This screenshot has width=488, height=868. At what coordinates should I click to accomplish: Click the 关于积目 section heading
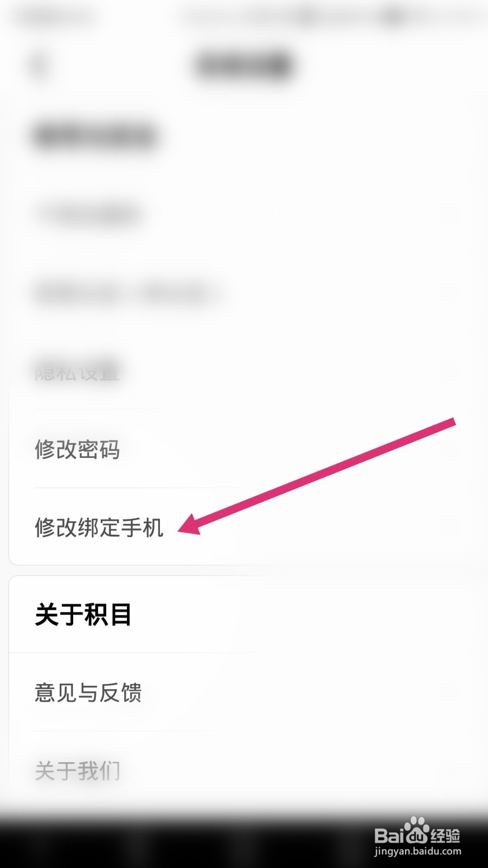pyautogui.click(x=83, y=615)
